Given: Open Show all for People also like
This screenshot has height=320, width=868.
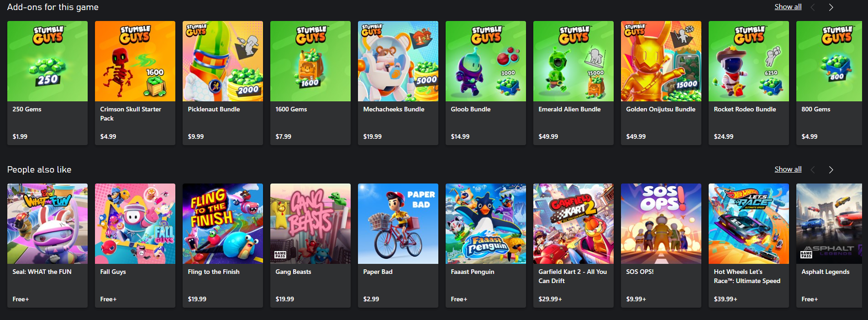Looking at the screenshot, I should tap(788, 169).
